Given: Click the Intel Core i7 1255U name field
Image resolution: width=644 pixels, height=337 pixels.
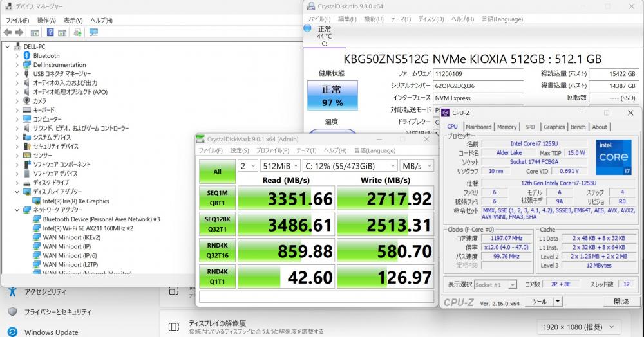Looking at the screenshot, I should click(x=534, y=143).
